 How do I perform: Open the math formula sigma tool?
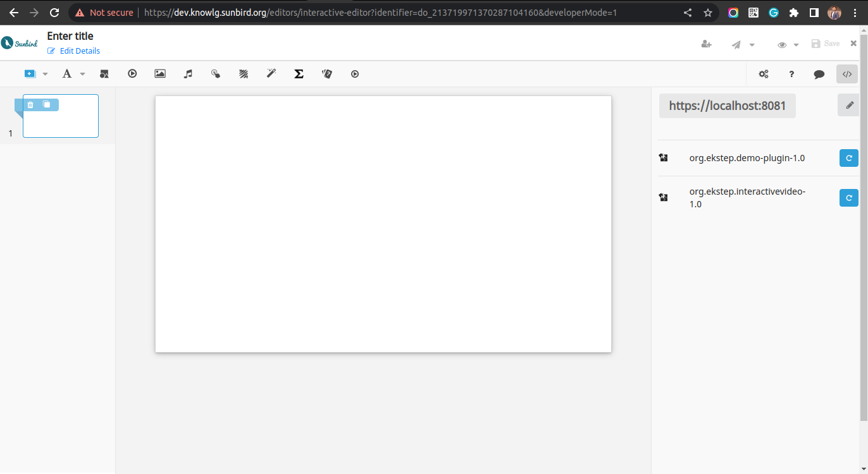coord(299,74)
